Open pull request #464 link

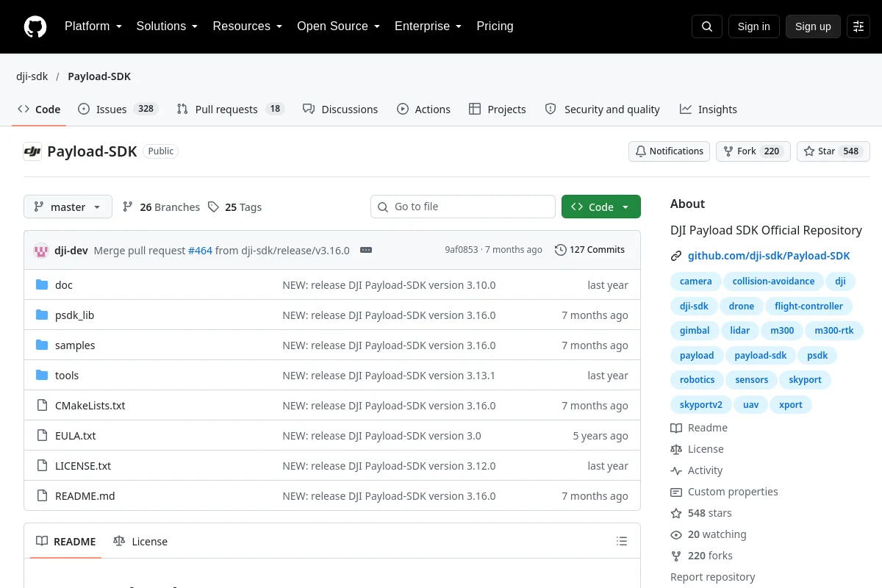(x=200, y=250)
